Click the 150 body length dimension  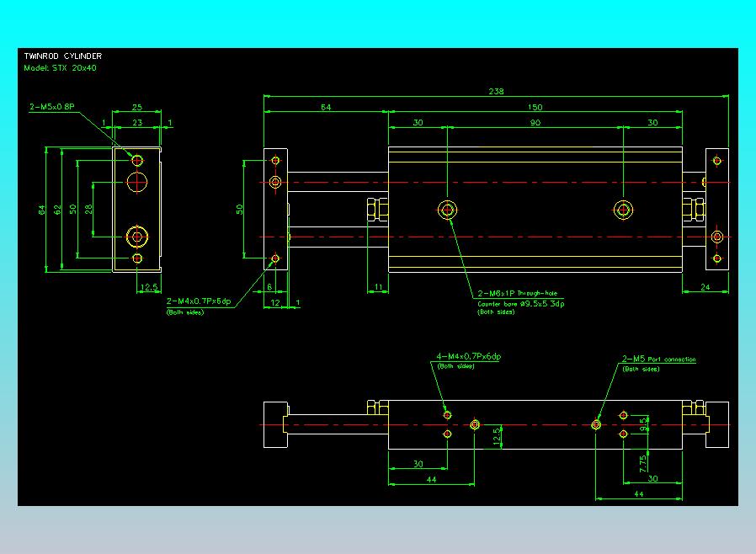pyautogui.click(x=535, y=107)
